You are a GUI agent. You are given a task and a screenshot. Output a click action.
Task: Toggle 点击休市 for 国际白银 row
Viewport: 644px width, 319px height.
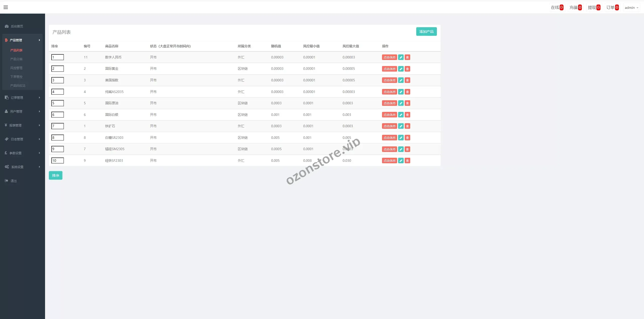[x=389, y=115]
